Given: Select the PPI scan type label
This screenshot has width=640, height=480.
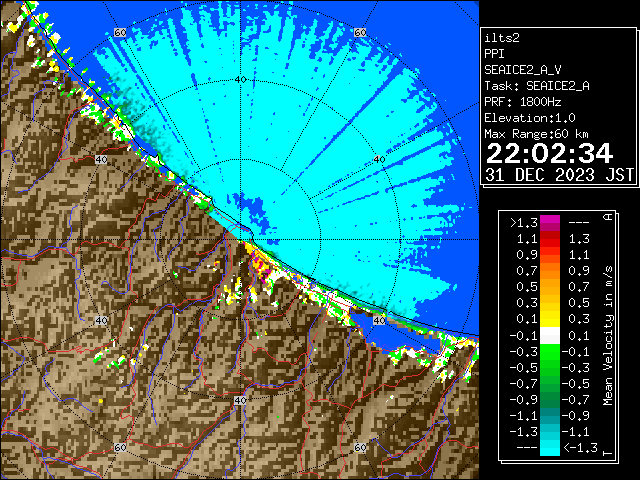Looking at the screenshot, I should click(x=494, y=54).
